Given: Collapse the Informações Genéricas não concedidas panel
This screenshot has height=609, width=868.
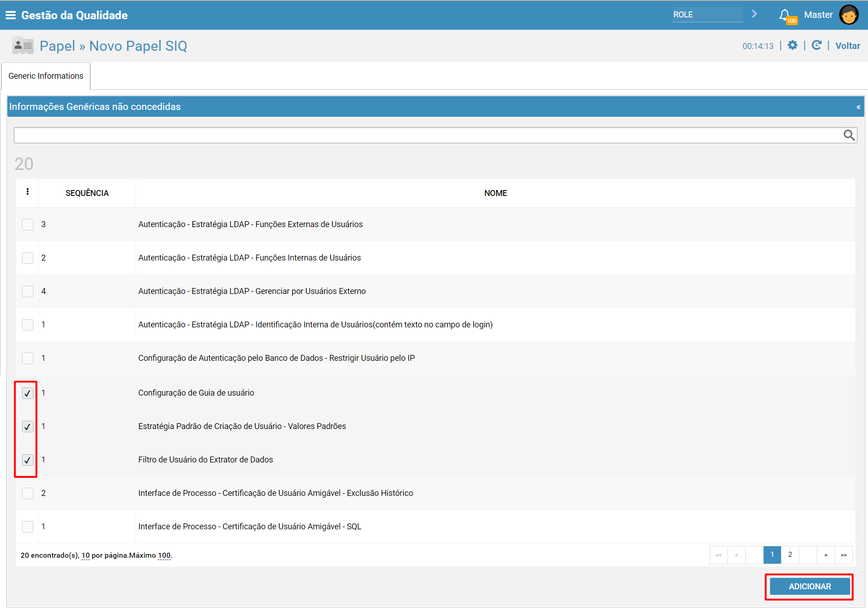Looking at the screenshot, I should click(x=858, y=107).
